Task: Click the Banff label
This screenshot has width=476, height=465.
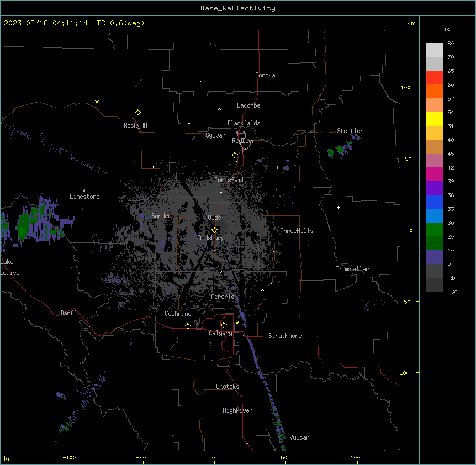Action: (x=68, y=313)
